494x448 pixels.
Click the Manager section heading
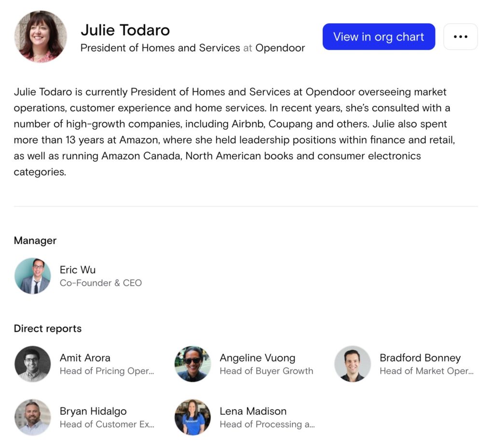(35, 241)
